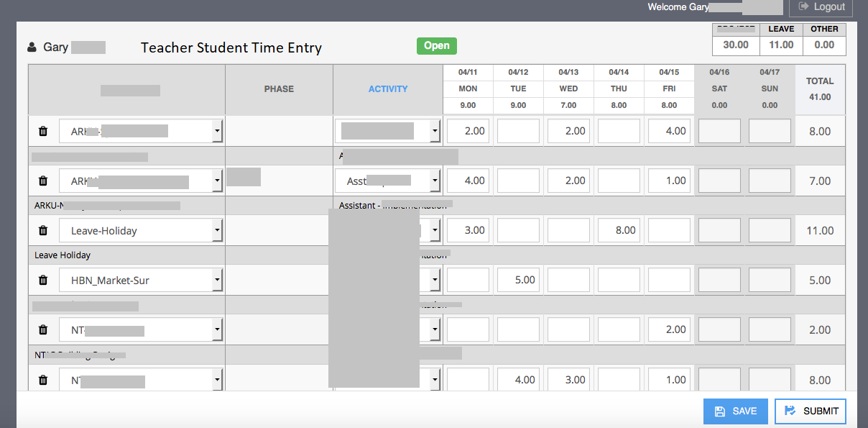Click Sunday field in Leave-Holiday row

coord(770,231)
